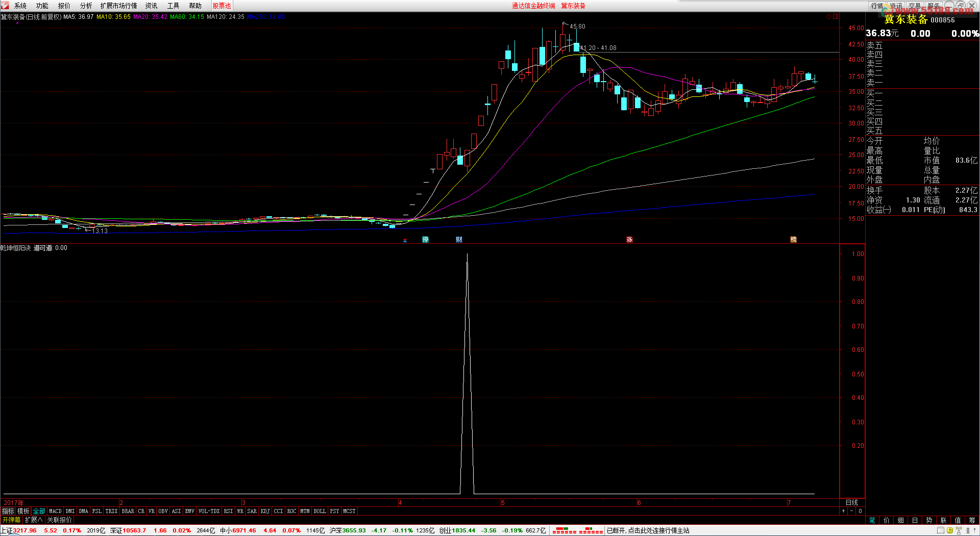Click the minus zoom button near 日线
The width and height of the screenshot is (980, 536).
[851, 511]
